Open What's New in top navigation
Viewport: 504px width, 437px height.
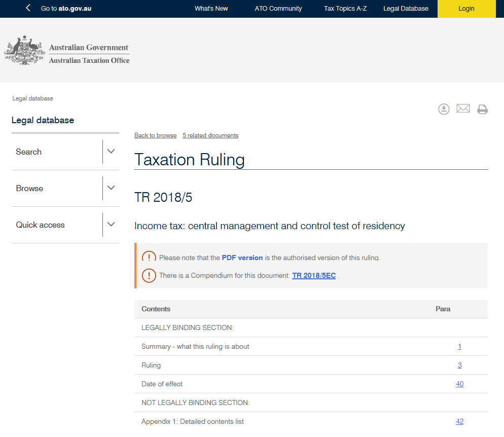tap(211, 9)
